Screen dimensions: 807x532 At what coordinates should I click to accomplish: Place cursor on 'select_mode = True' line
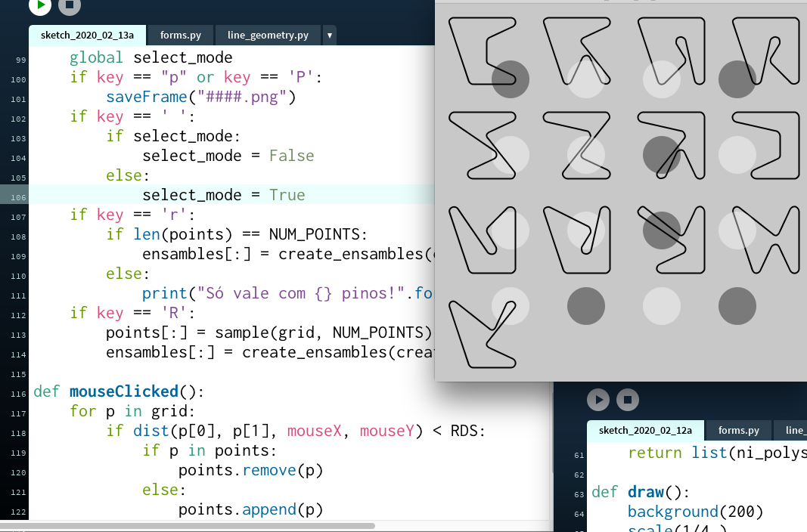click(x=223, y=195)
